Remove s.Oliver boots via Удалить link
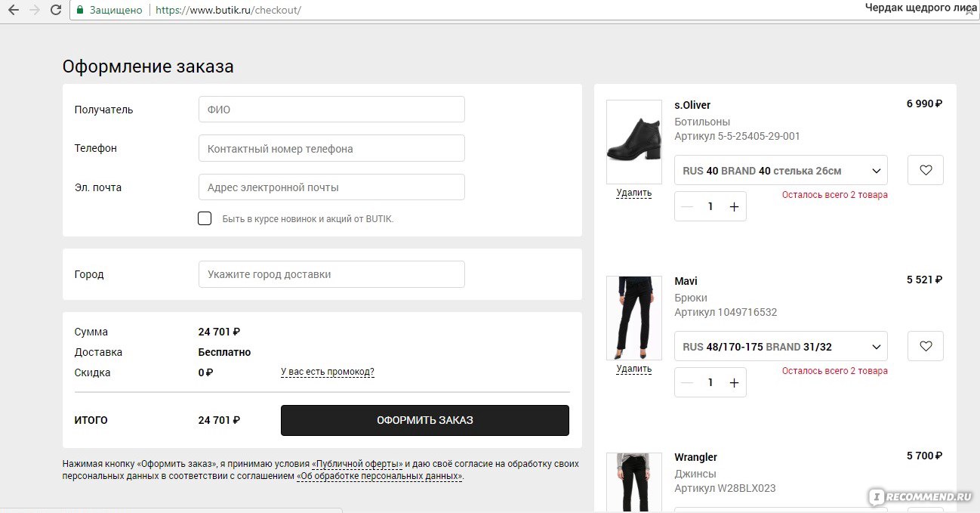 (x=633, y=193)
